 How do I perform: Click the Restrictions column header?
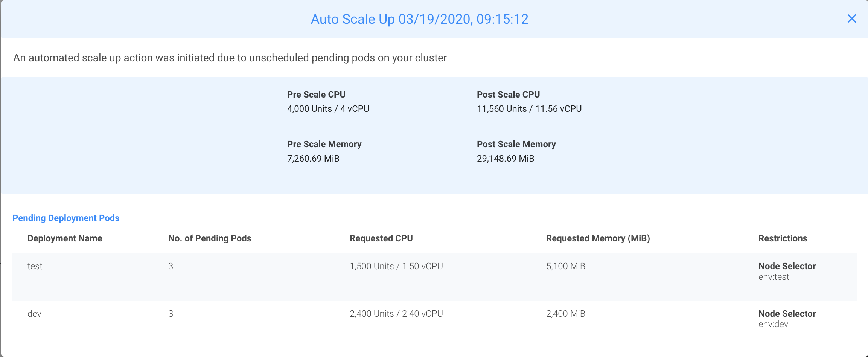coord(783,238)
